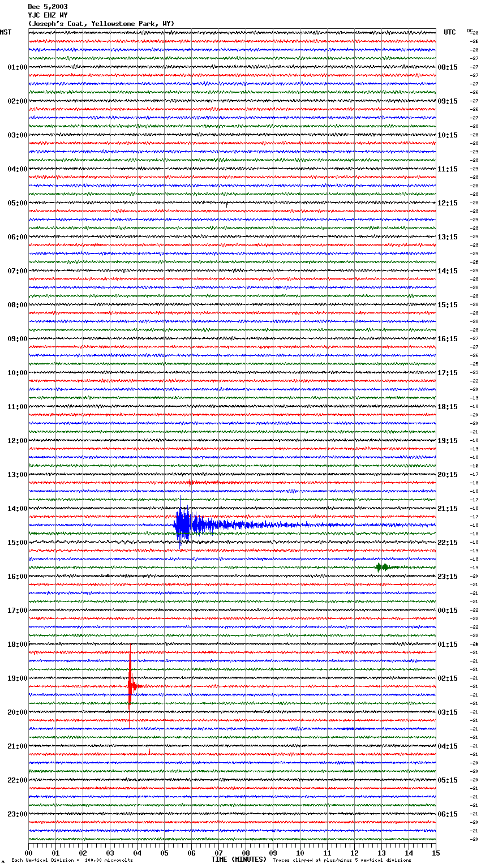Click the 03:00 MST row label
The height and width of the screenshot is (868, 481).
(x=18, y=135)
